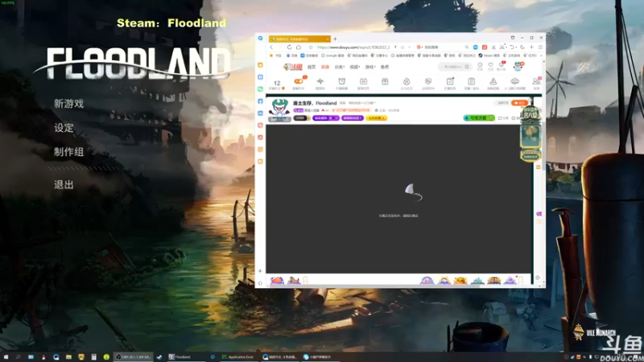644x362 pixels.
Task: Open the Windows Start button
Action: (x=6, y=357)
